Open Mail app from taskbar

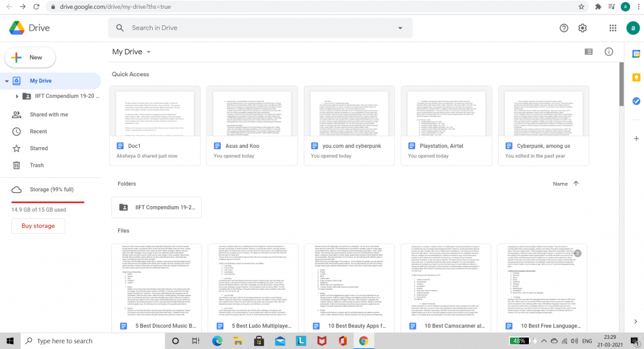pyautogui.click(x=280, y=341)
